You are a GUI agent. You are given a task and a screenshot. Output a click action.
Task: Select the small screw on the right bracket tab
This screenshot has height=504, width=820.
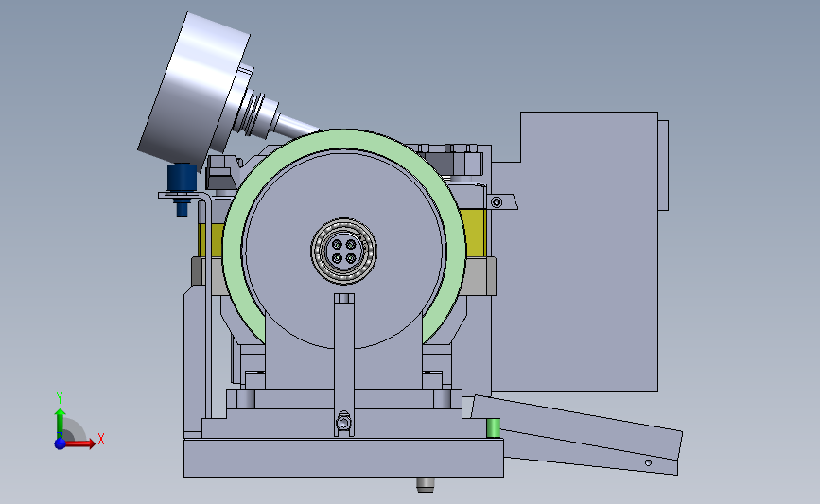click(497, 201)
